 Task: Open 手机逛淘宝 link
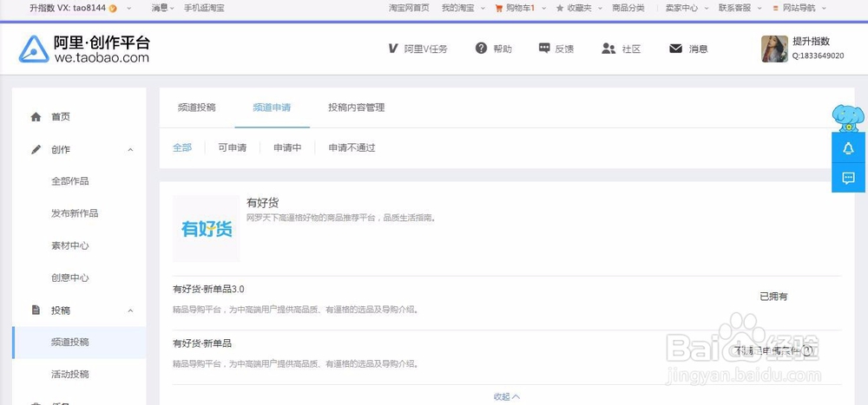coord(204,9)
